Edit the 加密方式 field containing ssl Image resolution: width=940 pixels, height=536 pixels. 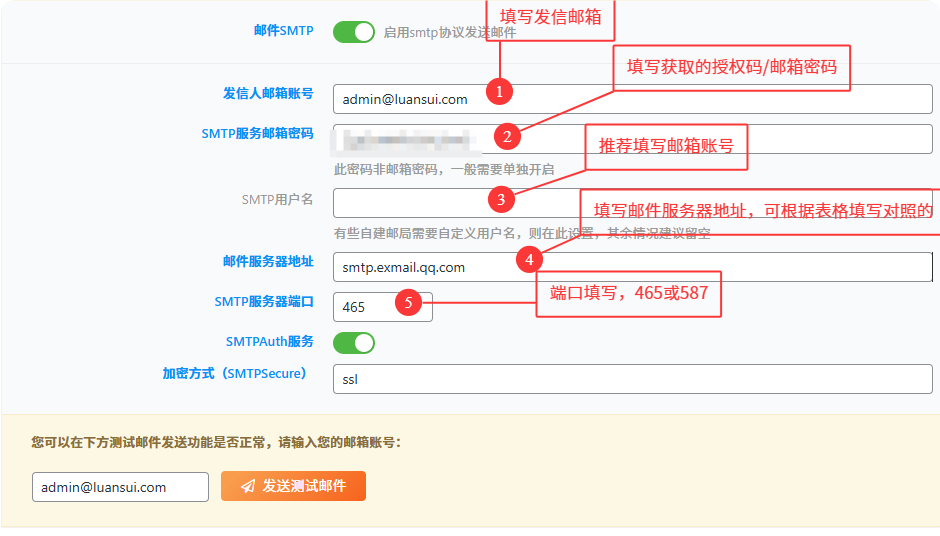[632, 379]
